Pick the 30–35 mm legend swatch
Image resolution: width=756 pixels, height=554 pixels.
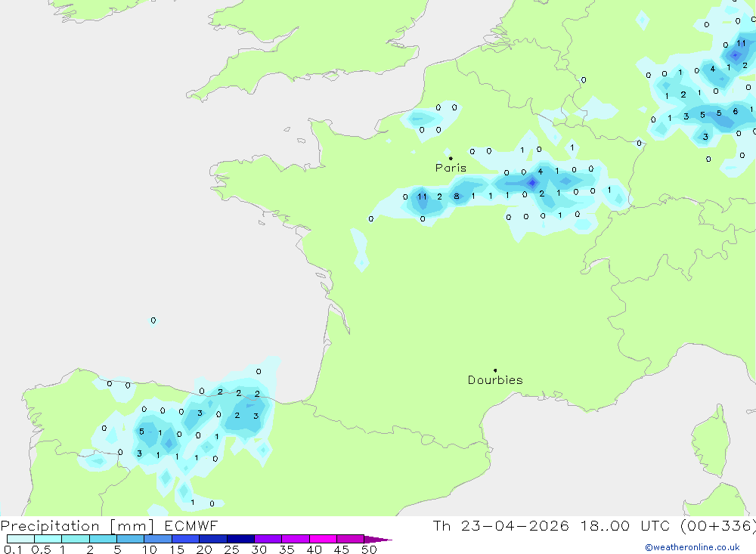(268, 539)
